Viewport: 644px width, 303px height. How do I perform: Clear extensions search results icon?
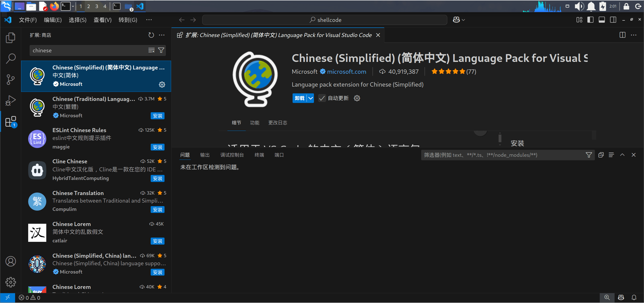[x=151, y=50]
